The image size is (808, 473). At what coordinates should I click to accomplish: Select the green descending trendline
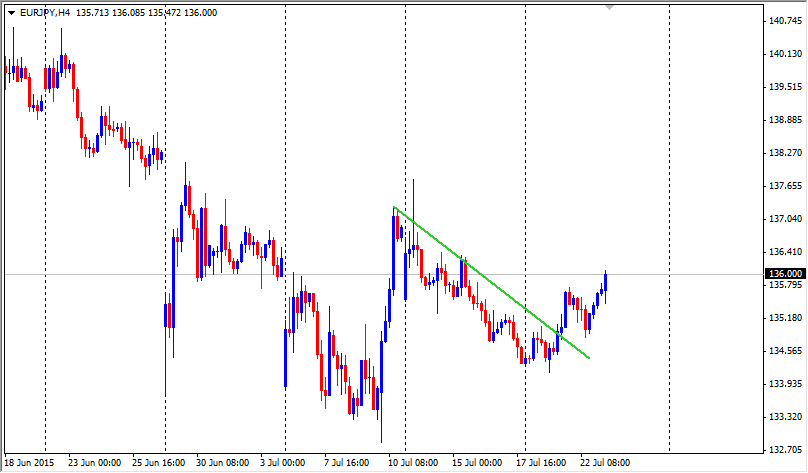click(492, 282)
